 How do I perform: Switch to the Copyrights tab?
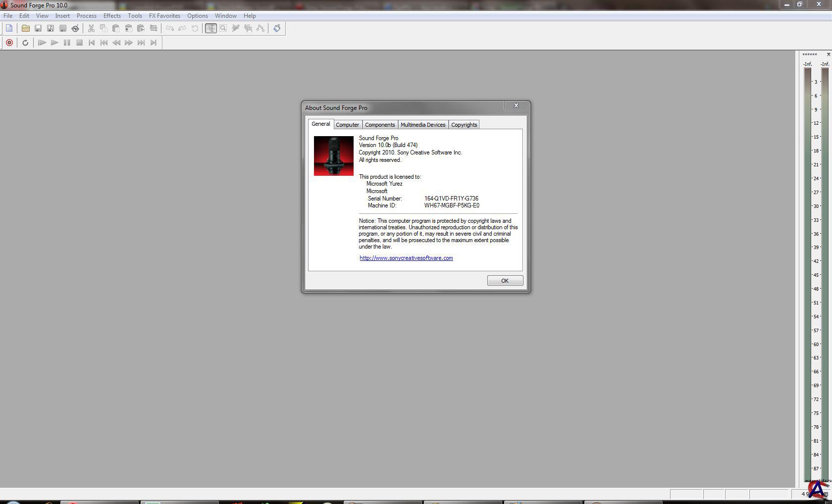pyautogui.click(x=464, y=125)
